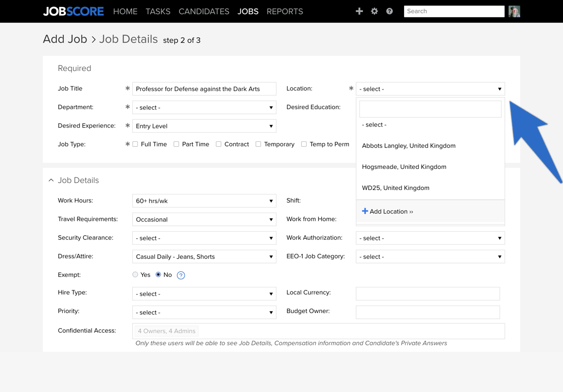Click the blue plus beside Add Location
Viewport: 563px width, 392px height.
[365, 211]
